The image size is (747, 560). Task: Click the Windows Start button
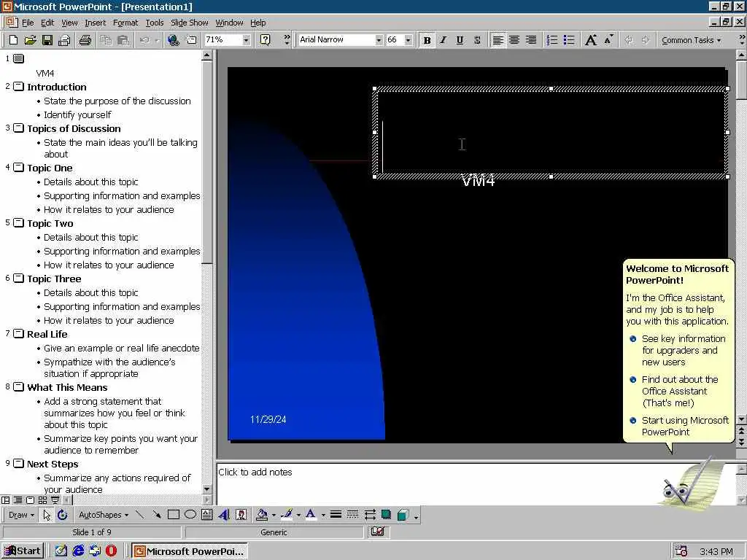23,551
